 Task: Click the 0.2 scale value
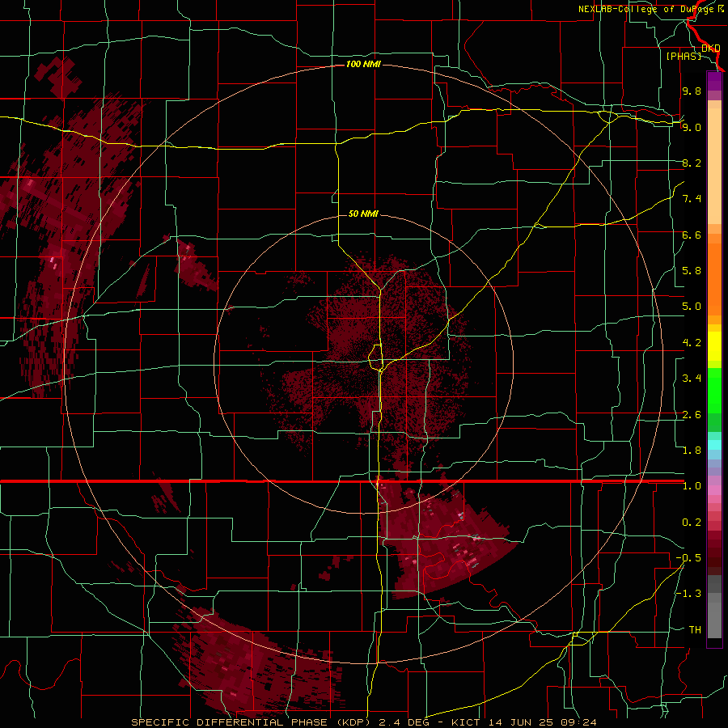pyautogui.click(x=692, y=523)
